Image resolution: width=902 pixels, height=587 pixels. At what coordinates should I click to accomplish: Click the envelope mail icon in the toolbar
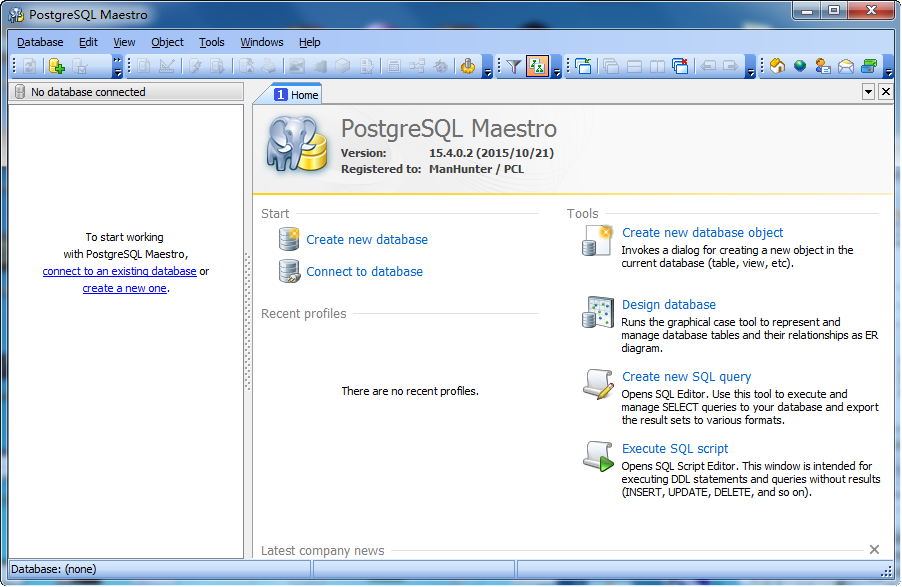pos(846,66)
